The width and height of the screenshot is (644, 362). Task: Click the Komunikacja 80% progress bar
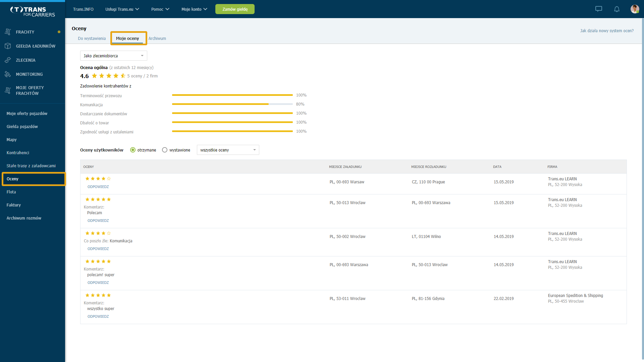click(232, 104)
